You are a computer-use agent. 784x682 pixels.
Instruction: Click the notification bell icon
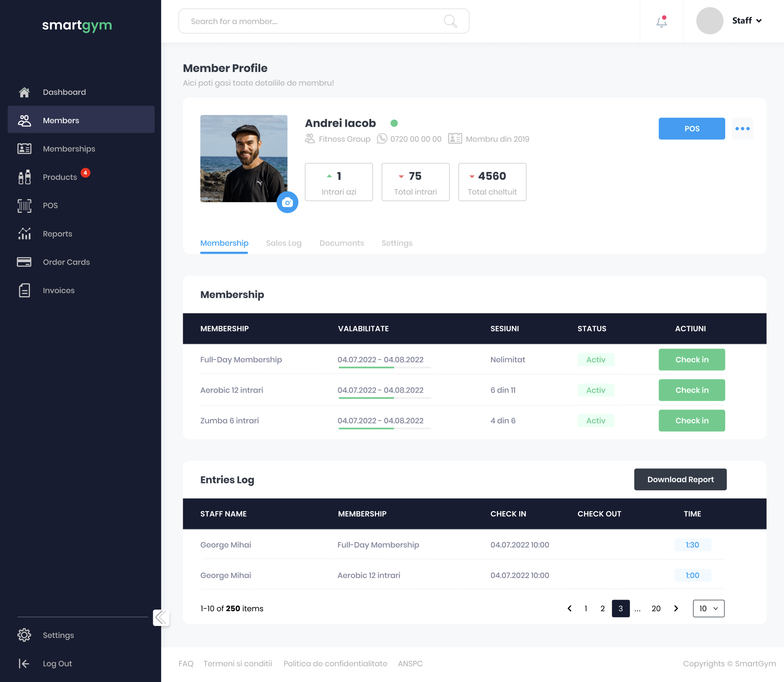click(661, 21)
